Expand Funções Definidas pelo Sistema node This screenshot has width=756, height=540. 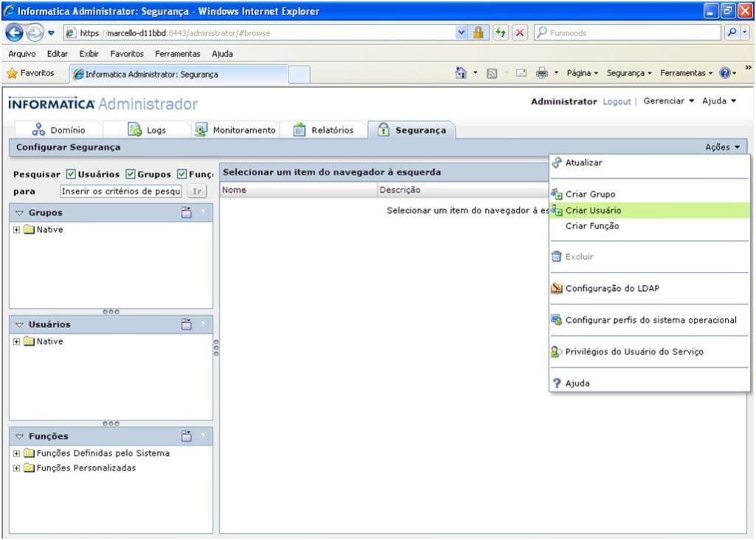point(16,454)
